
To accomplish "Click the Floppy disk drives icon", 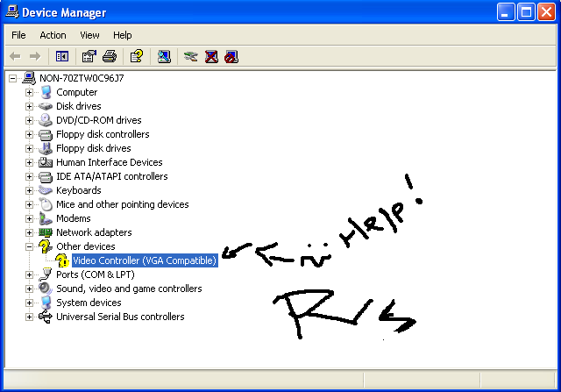I will [46, 148].
